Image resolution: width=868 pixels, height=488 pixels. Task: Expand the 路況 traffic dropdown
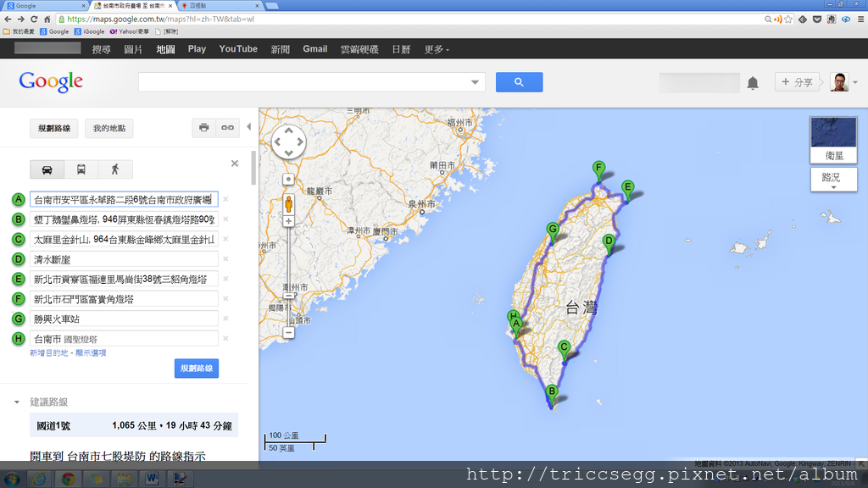[834, 180]
